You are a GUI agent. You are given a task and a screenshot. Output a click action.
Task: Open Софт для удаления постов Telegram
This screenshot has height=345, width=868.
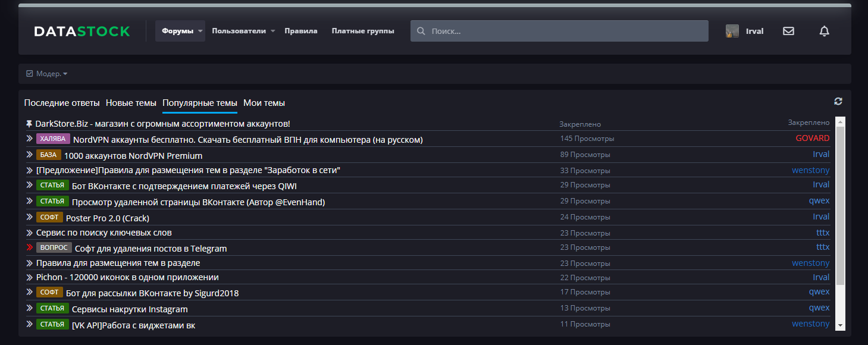pos(151,249)
